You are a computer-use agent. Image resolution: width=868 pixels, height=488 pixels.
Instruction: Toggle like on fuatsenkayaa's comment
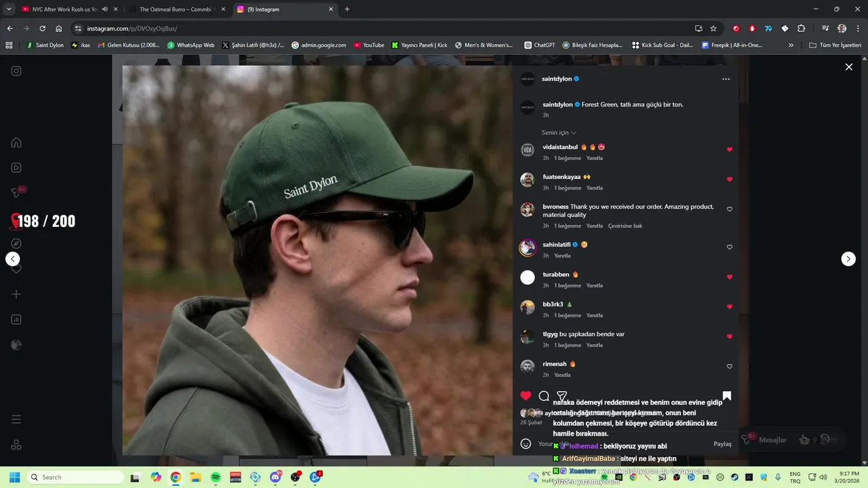click(x=730, y=179)
